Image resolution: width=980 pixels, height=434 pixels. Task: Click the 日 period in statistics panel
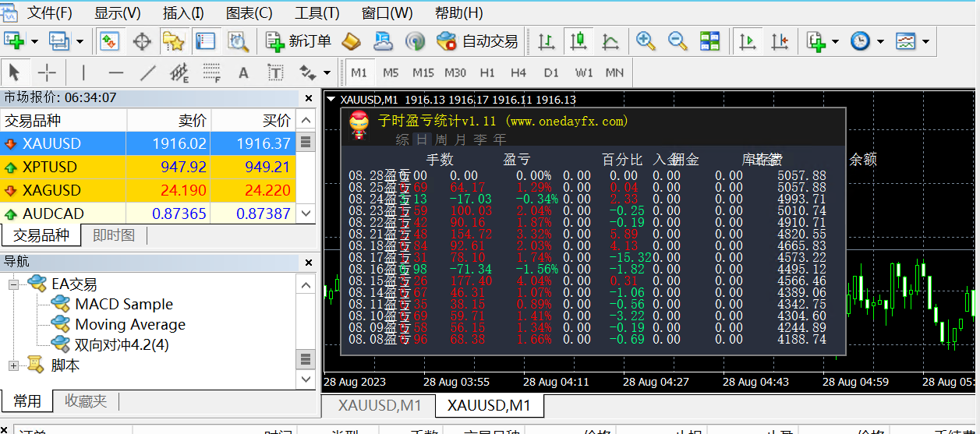[x=422, y=139]
